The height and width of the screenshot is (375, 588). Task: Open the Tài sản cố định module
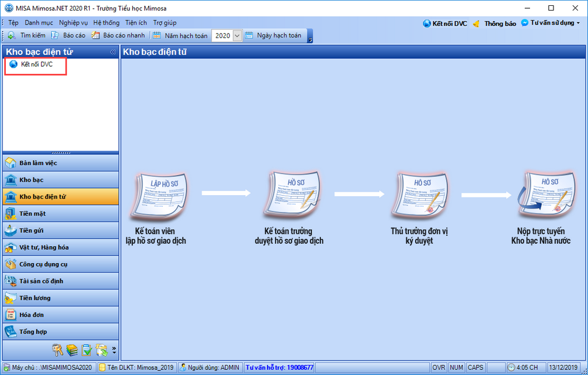61,281
